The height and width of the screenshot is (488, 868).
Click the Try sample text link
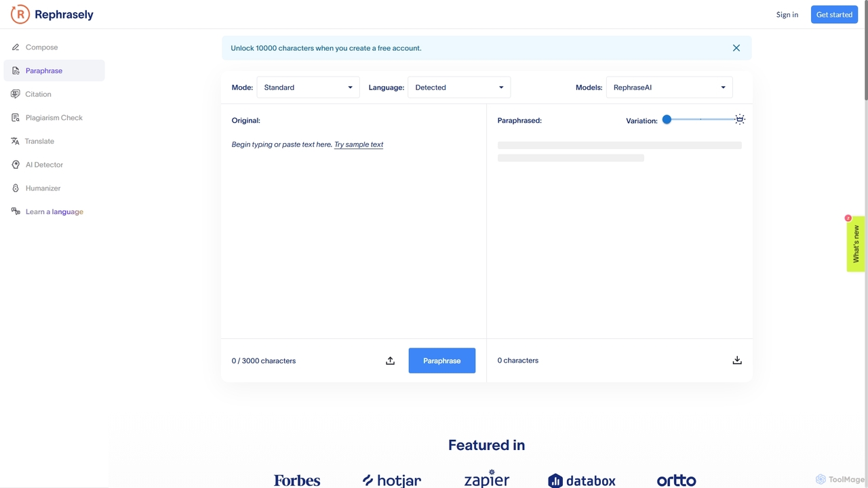[359, 144]
